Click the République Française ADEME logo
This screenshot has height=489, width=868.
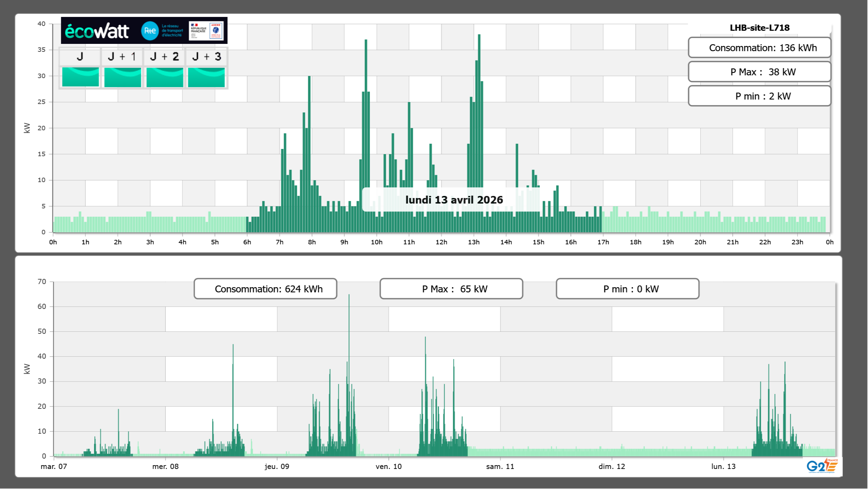coord(206,31)
